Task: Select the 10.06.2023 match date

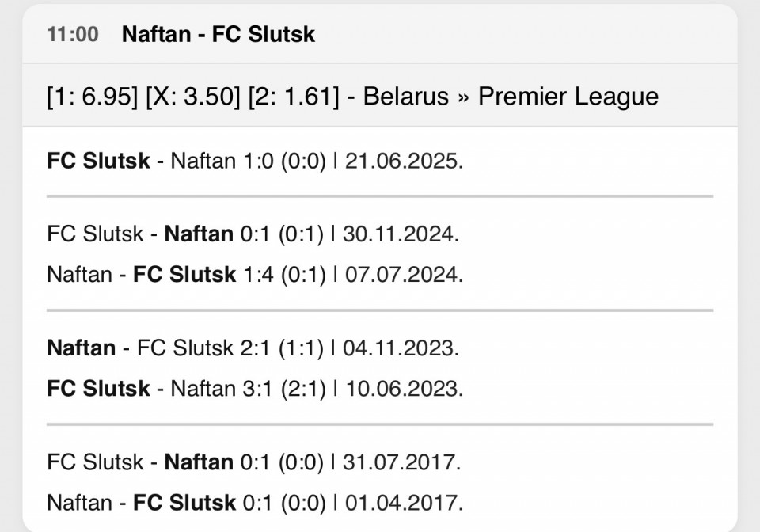Action: pos(402,389)
